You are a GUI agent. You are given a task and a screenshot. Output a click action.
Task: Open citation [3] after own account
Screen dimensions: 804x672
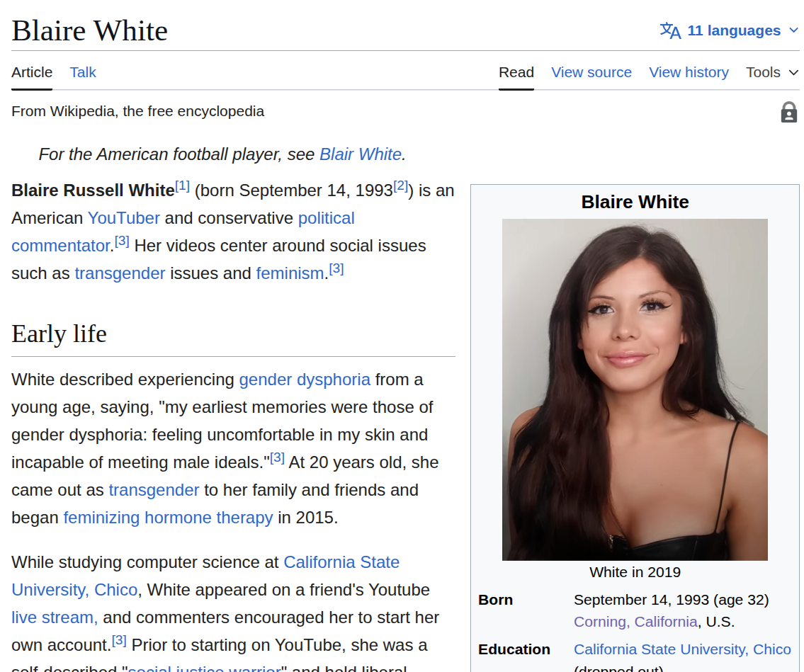(x=120, y=641)
